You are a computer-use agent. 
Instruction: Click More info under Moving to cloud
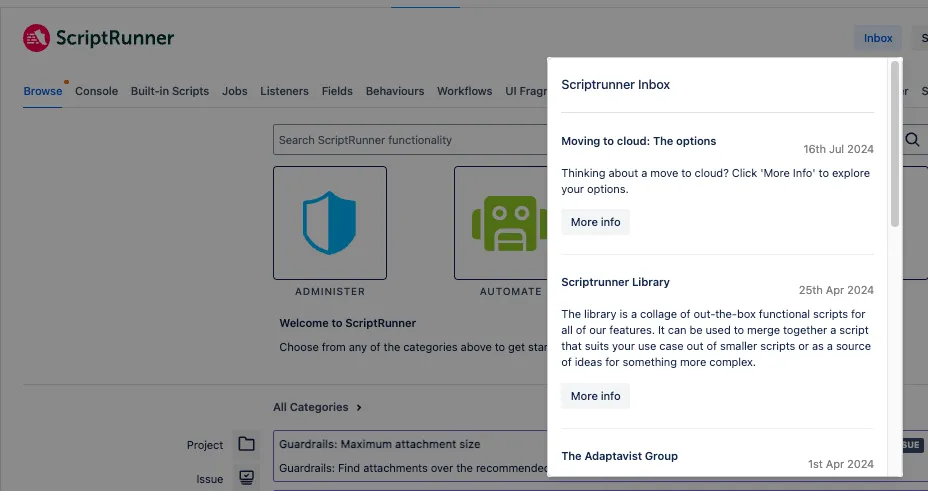coord(595,222)
